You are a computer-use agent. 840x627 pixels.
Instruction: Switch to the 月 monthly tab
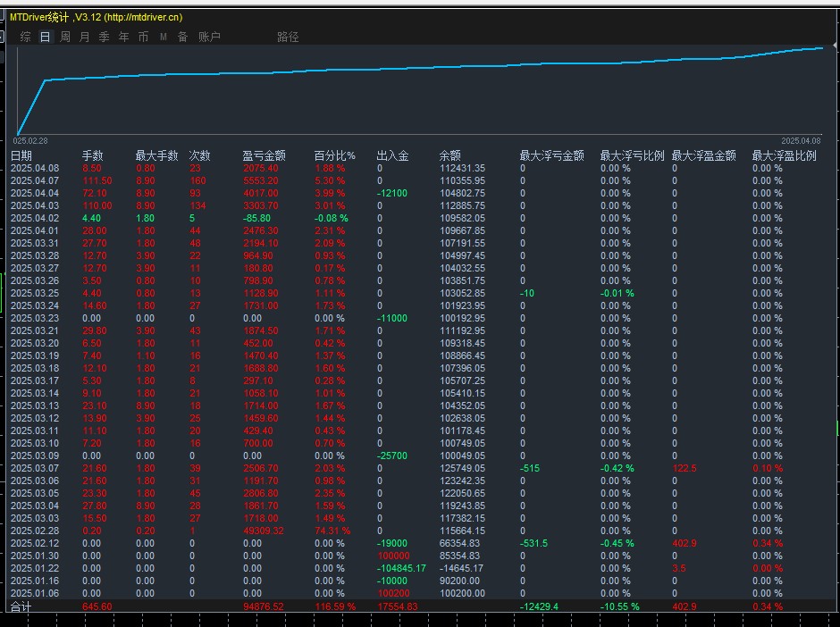[84, 37]
